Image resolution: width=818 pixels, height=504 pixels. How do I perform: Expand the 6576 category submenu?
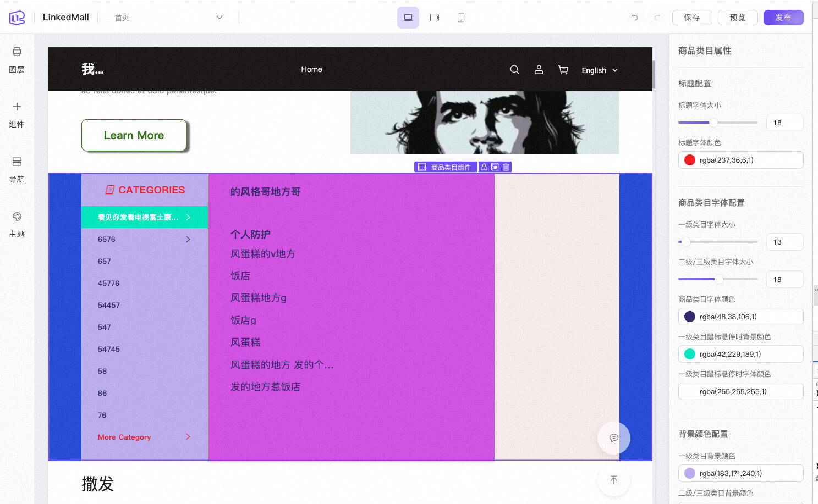tap(188, 239)
